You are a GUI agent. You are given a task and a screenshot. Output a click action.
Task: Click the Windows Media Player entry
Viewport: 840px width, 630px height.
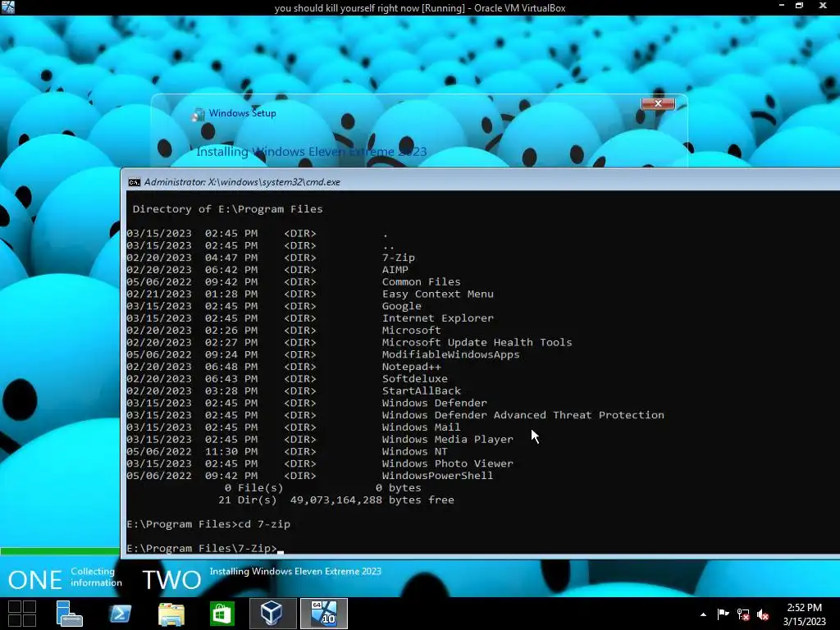447,440
